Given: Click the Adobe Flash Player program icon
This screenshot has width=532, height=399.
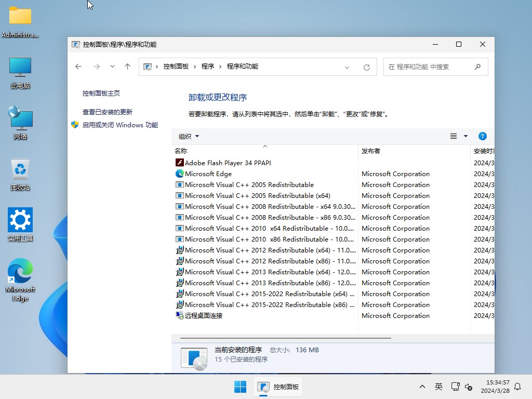Looking at the screenshot, I should [179, 163].
